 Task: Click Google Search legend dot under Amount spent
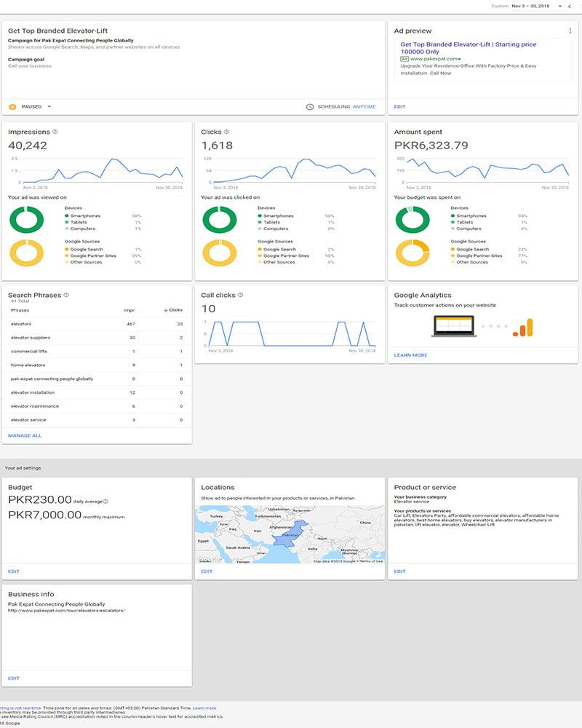coord(453,249)
